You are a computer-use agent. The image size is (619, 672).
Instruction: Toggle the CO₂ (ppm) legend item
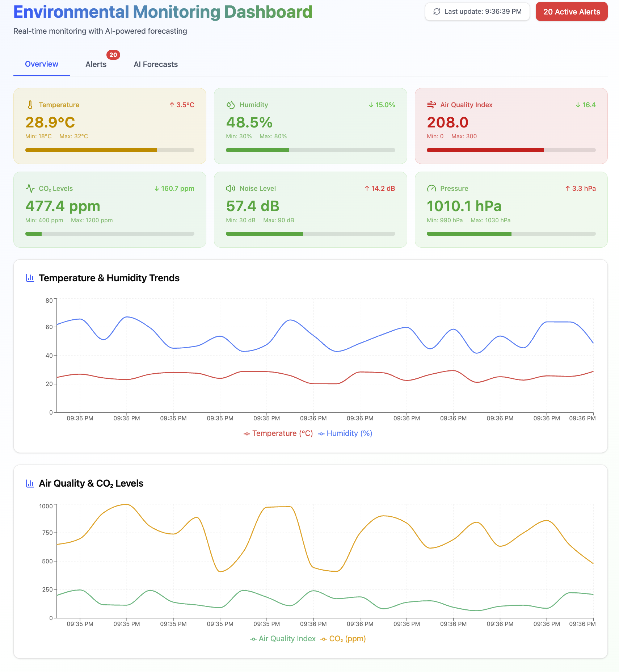point(343,638)
